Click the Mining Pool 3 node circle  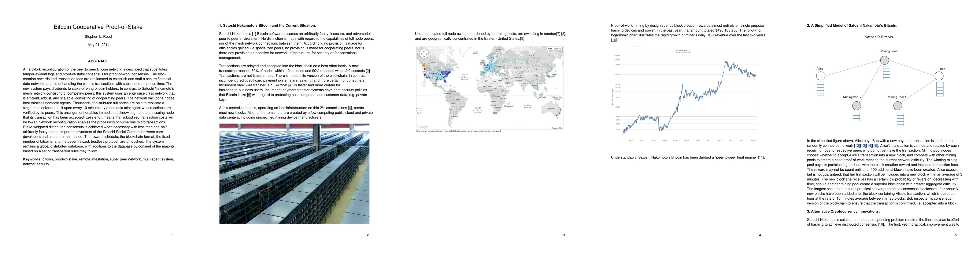(898, 105)
